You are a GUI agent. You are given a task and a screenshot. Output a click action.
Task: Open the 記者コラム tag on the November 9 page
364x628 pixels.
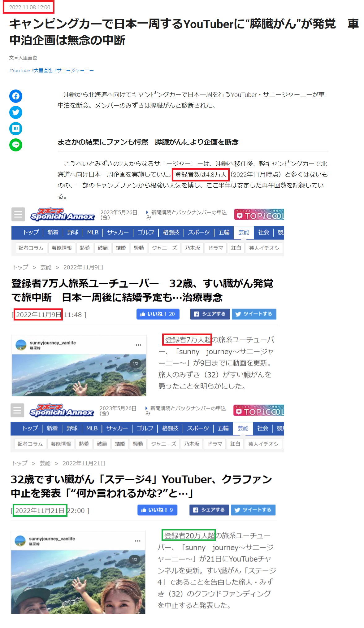pyautogui.click(x=31, y=248)
